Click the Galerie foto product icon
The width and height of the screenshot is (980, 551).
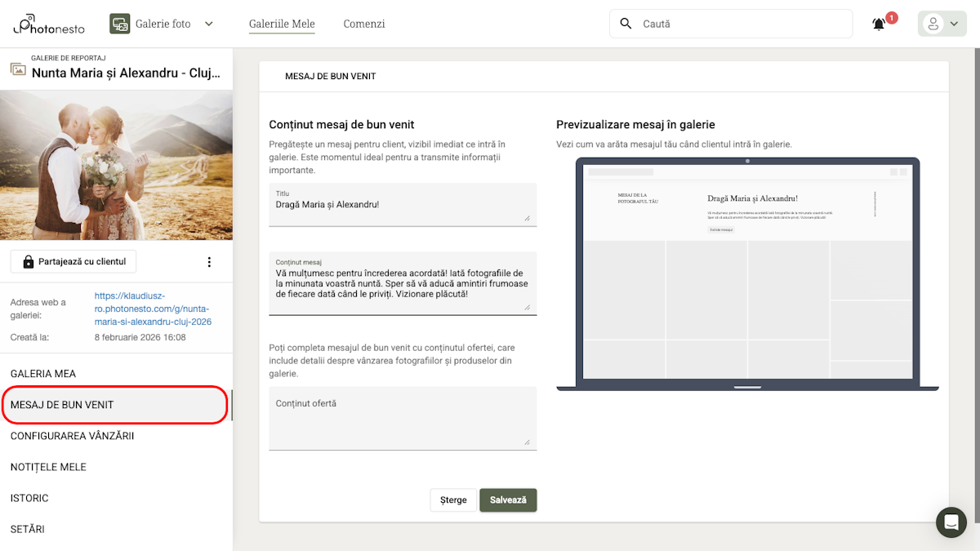pos(120,24)
